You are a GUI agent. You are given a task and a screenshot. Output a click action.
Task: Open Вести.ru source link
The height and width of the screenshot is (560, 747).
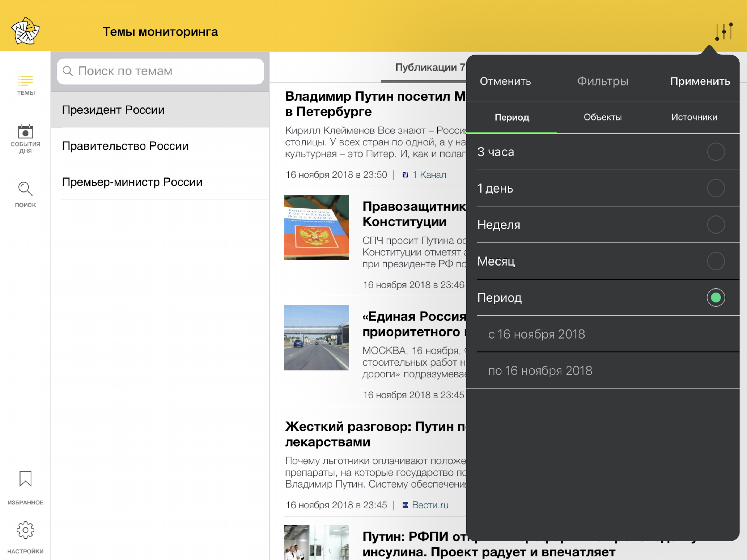tap(430, 505)
